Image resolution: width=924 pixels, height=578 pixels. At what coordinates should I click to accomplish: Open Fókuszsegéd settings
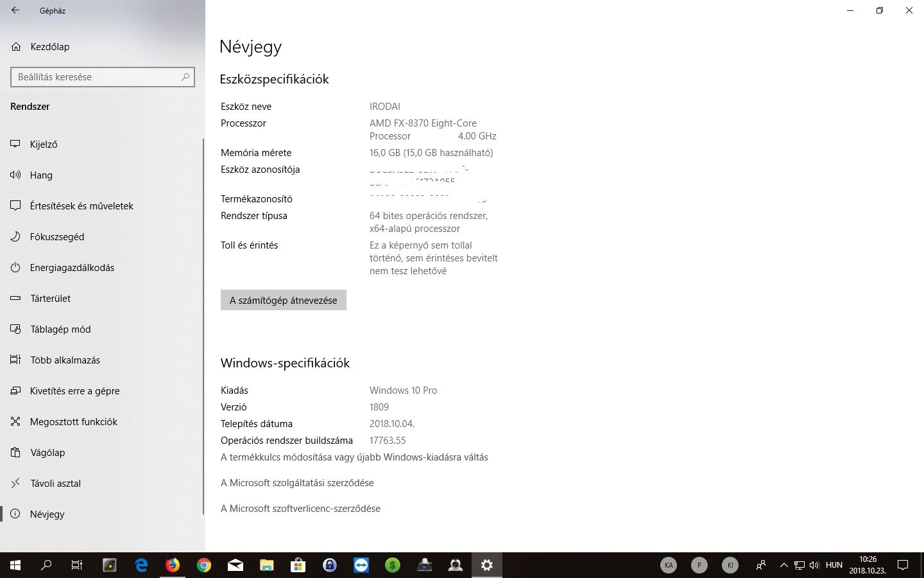pyautogui.click(x=103, y=236)
